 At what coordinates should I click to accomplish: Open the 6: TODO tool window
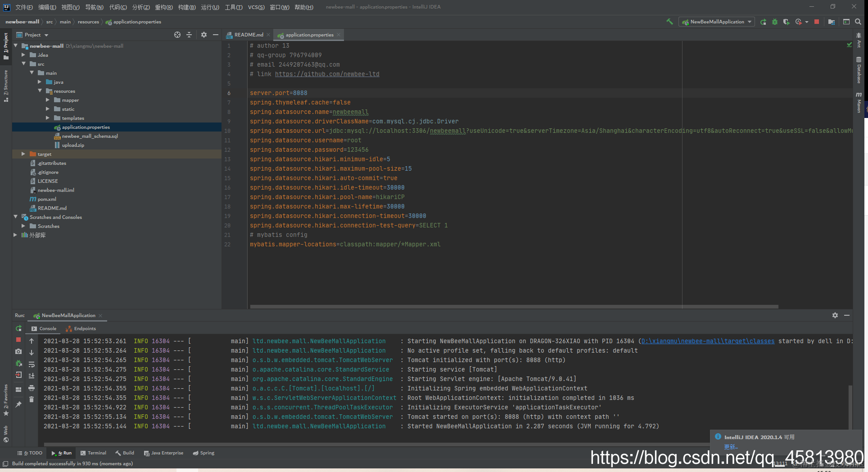(30, 453)
